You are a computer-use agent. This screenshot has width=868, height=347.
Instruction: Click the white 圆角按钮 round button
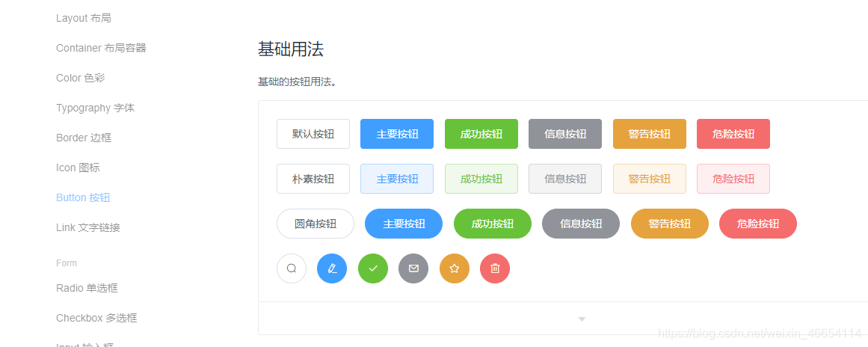316,224
